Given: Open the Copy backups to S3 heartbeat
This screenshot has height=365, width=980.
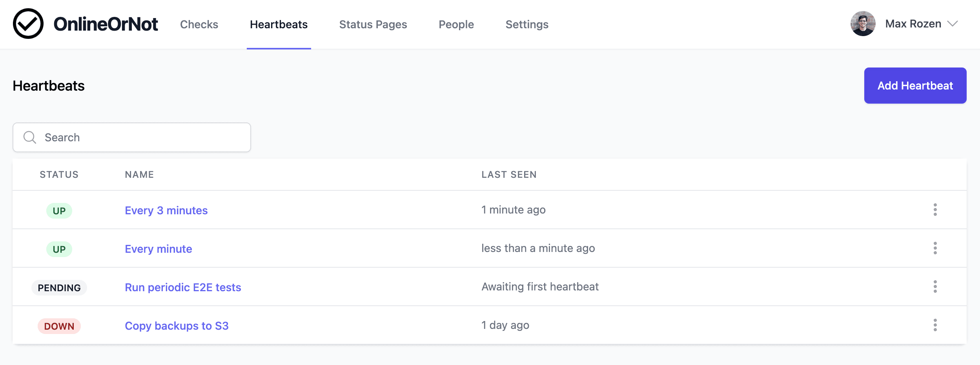Looking at the screenshot, I should point(177,325).
